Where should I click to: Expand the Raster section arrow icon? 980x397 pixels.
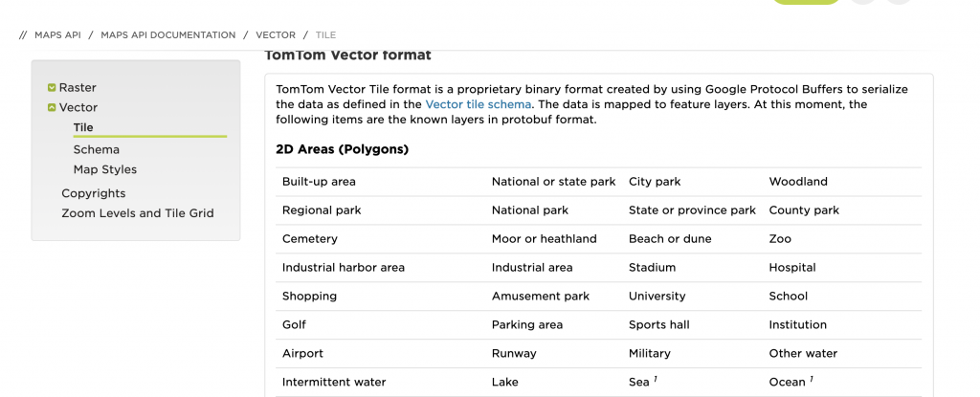pyautogui.click(x=52, y=88)
